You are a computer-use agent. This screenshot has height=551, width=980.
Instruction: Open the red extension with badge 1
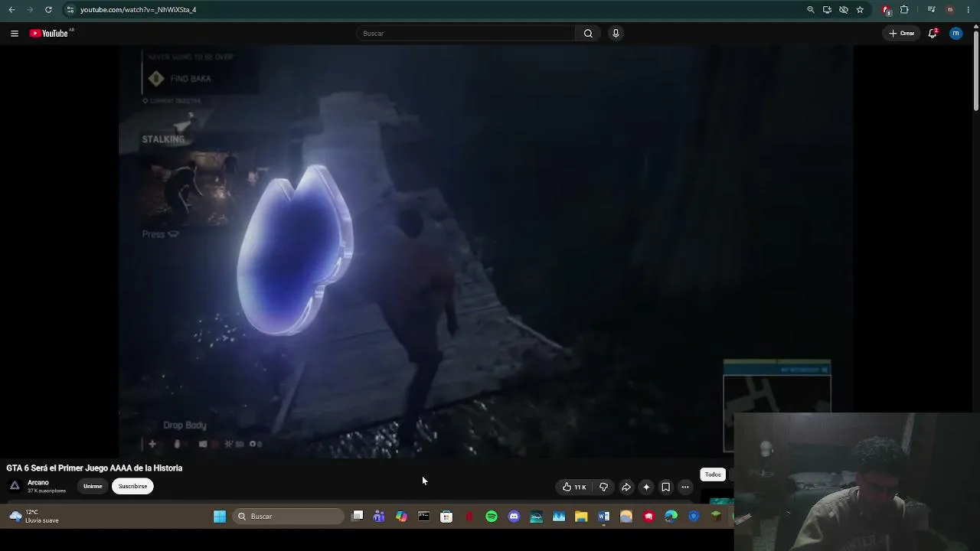[887, 10]
